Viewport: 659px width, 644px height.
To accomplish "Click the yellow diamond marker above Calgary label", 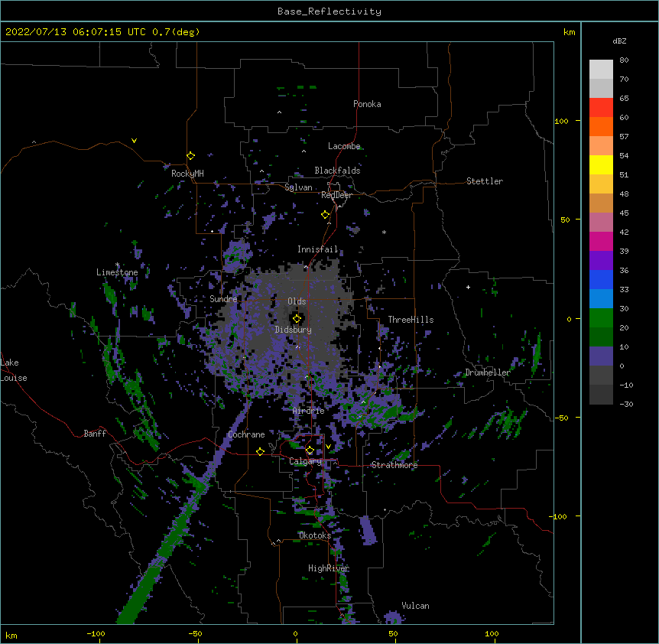I will pyautogui.click(x=310, y=450).
